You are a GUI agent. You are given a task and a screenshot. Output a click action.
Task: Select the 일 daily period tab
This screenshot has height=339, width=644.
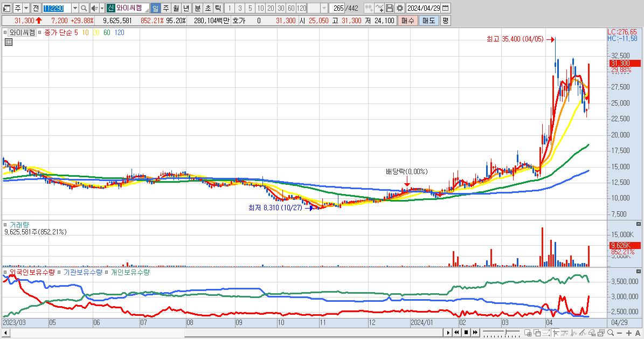[x=156, y=8]
